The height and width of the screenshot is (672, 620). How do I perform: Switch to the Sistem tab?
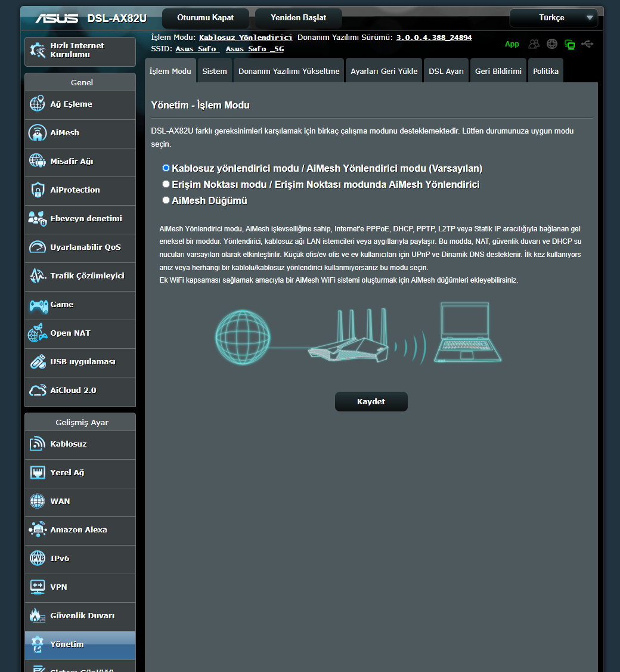215,71
